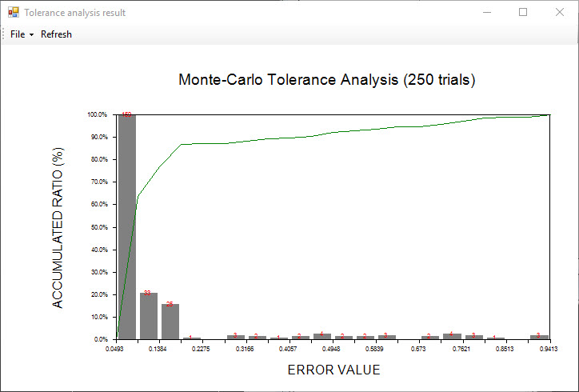Click the 0.4948 tick on the X axis
The height and width of the screenshot is (392, 579).
point(331,350)
